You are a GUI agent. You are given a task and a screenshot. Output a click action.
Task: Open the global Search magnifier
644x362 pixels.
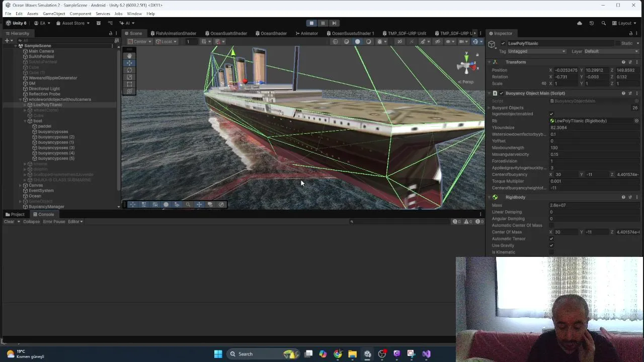[x=604, y=23]
